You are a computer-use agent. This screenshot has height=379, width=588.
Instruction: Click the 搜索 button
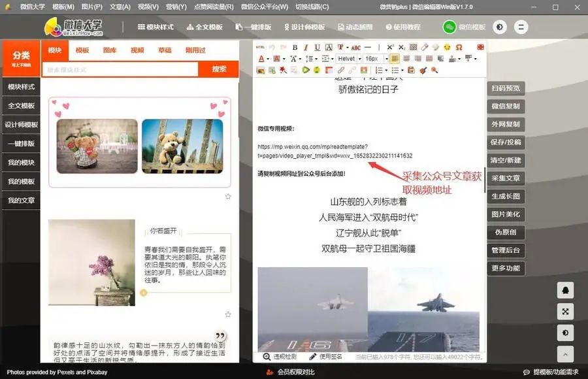[x=219, y=69]
